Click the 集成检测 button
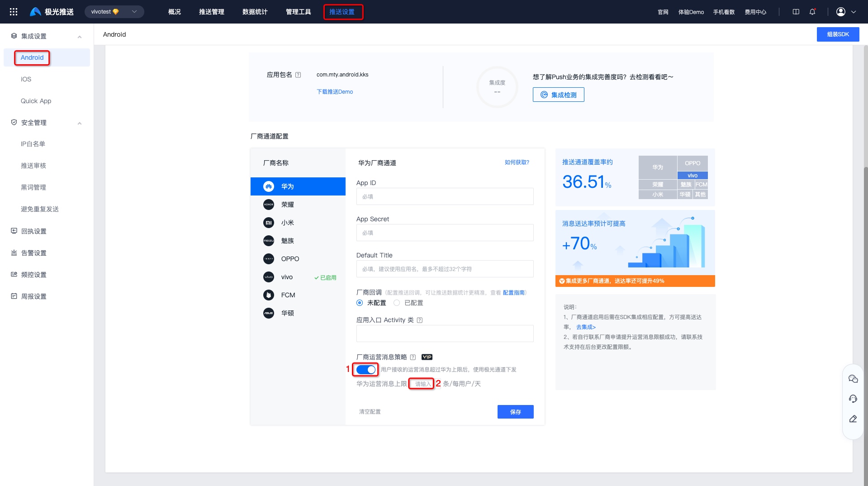868x486 pixels. tap(558, 95)
